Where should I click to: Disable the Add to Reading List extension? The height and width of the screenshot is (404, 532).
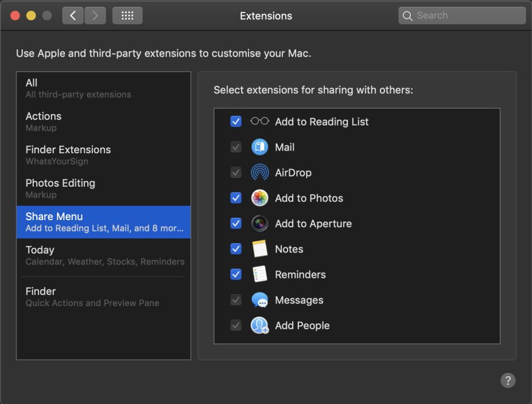[235, 121]
